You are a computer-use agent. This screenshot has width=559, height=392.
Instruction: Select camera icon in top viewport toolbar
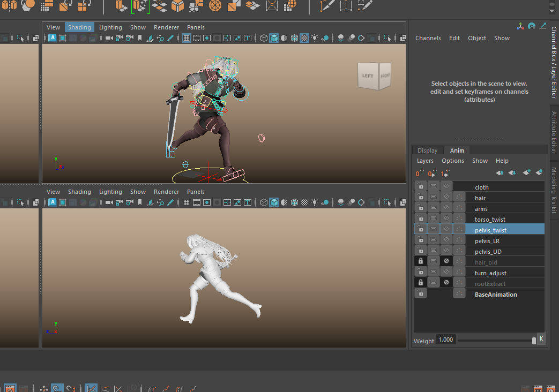click(109, 38)
